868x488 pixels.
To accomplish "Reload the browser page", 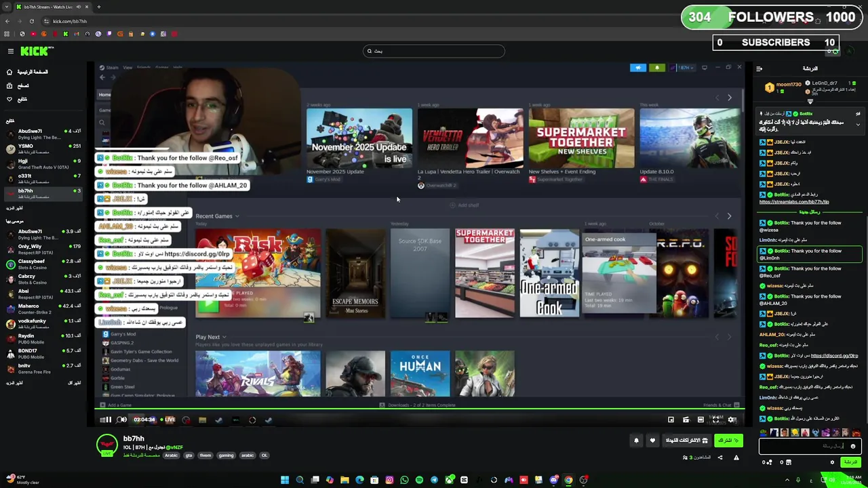I will click(x=32, y=21).
